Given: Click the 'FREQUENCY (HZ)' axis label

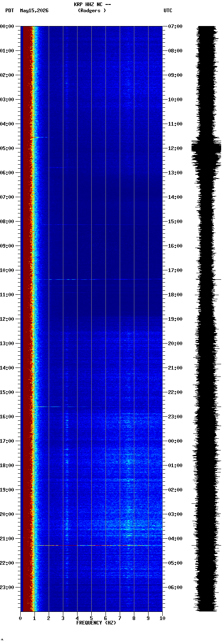Looking at the screenshot, I should [x=96, y=623].
